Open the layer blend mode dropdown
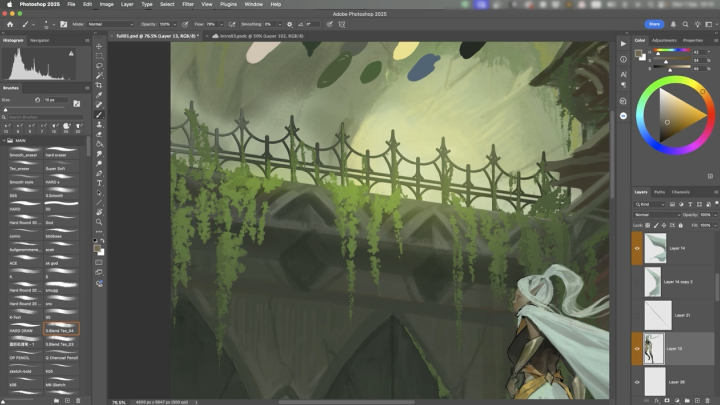 655,214
